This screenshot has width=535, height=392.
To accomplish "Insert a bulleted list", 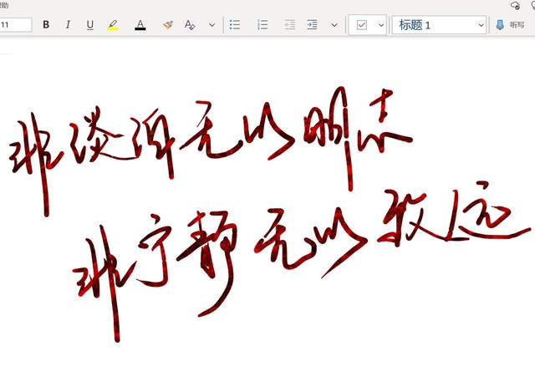I will coord(235,25).
